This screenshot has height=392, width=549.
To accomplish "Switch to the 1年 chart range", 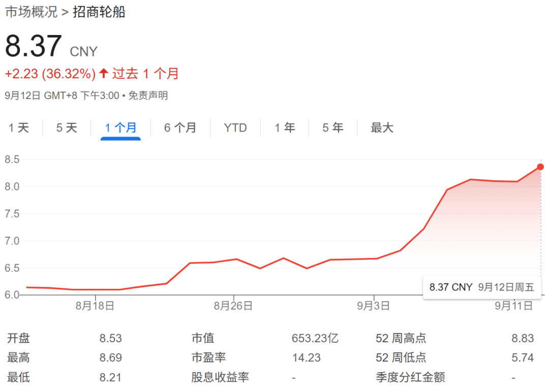I will 285,128.
